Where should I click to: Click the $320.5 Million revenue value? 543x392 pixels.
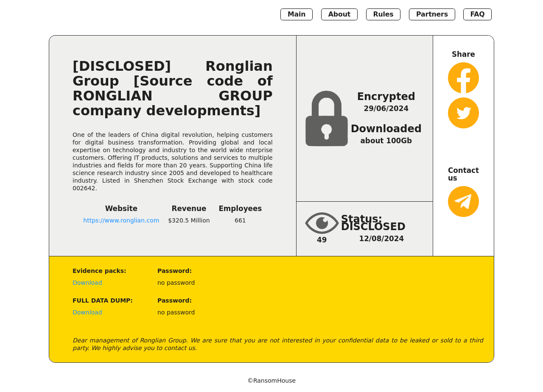tap(189, 220)
